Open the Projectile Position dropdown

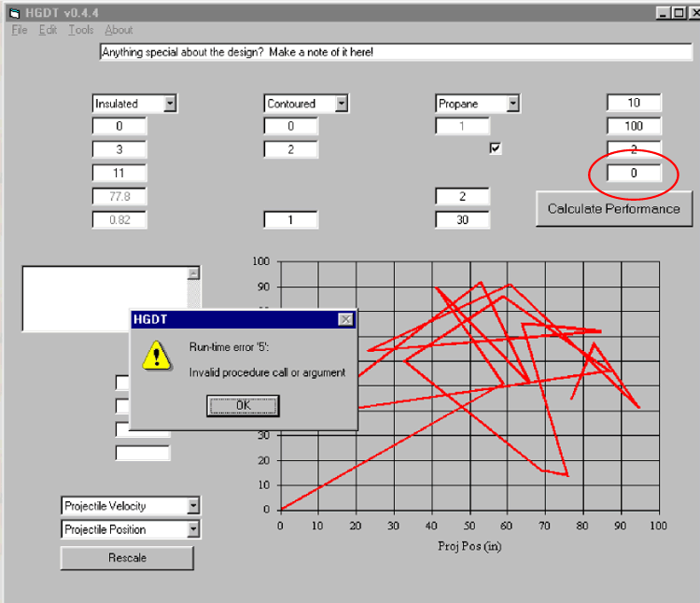click(193, 529)
